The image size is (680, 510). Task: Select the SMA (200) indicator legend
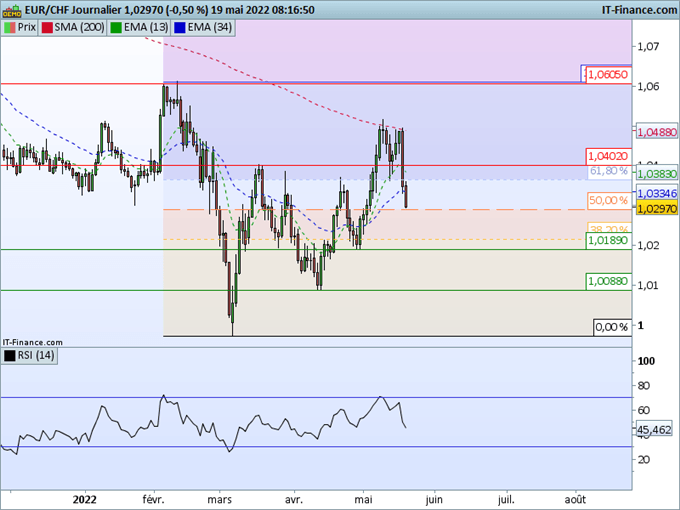pyautogui.click(x=72, y=27)
